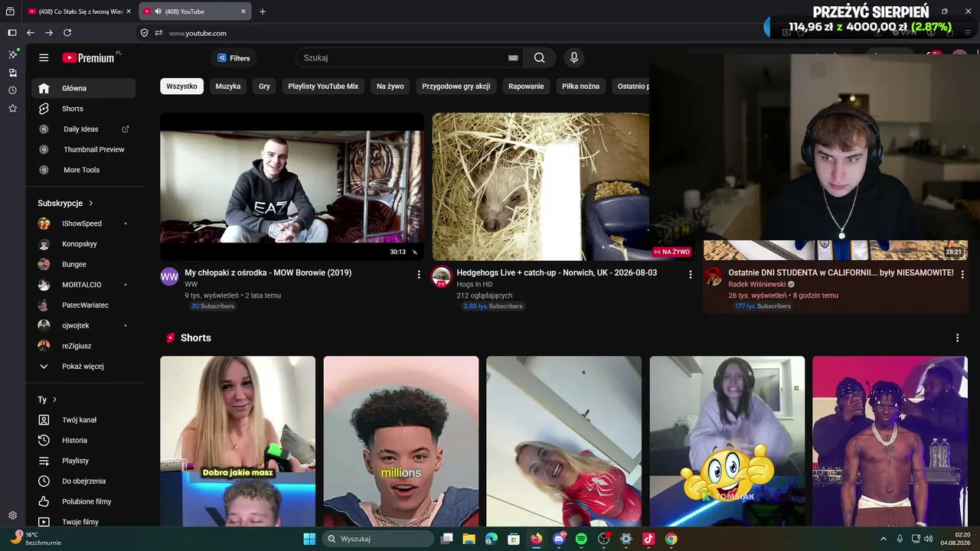Select the Gry filter chip
980x551 pixels.
[x=264, y=86]
